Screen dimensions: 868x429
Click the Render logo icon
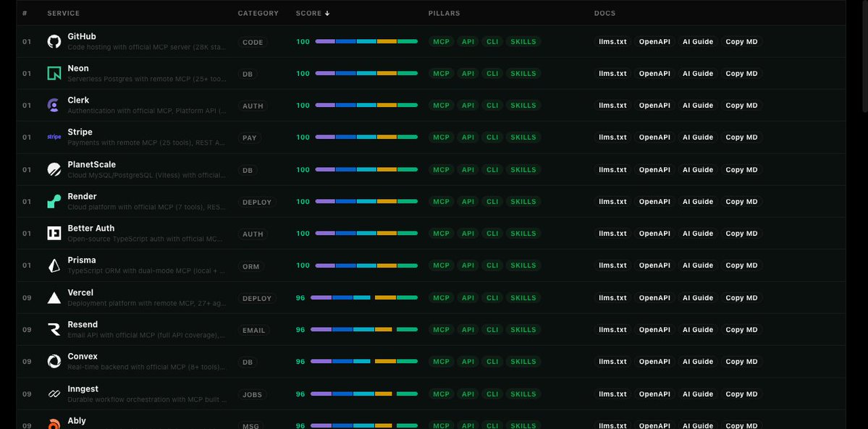(x=54, y=202)
